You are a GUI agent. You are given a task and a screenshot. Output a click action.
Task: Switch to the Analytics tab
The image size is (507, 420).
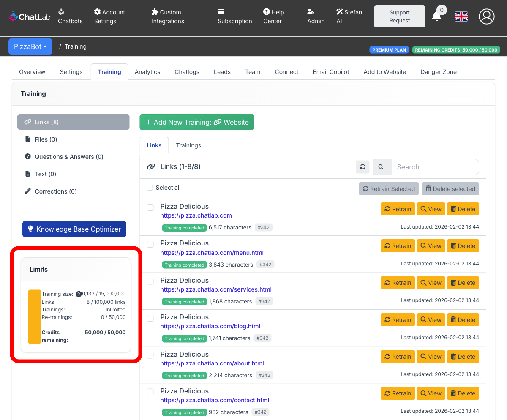[147, 72]
